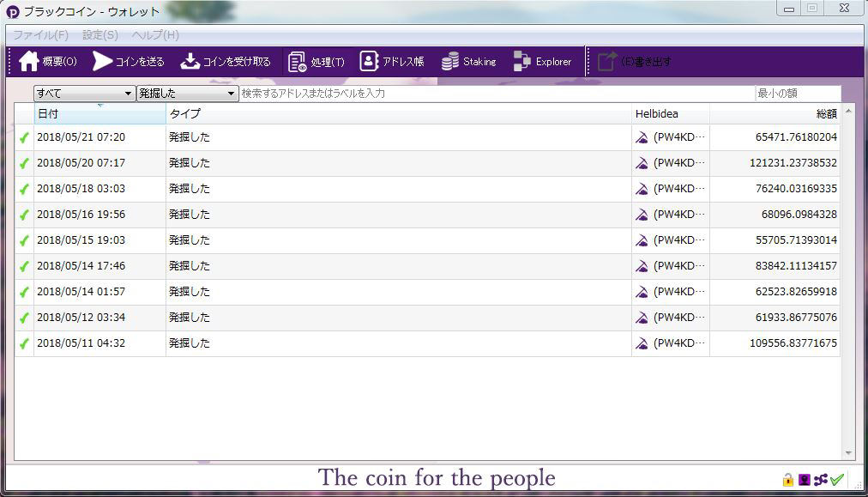This screenshot has width=868, height=497.
Task: Click (PW4KD address in 2018/05/18 03:03 row
Action: click(678, 188)
